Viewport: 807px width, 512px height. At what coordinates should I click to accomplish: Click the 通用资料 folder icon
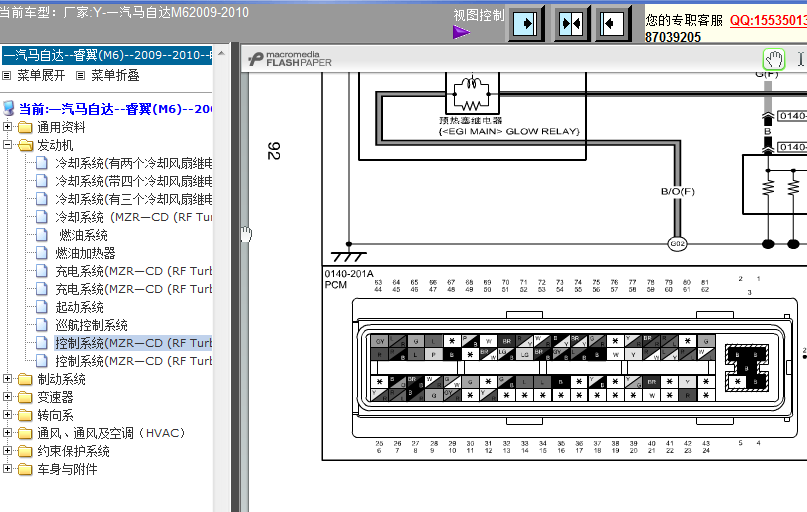click(x=25, y=127)
